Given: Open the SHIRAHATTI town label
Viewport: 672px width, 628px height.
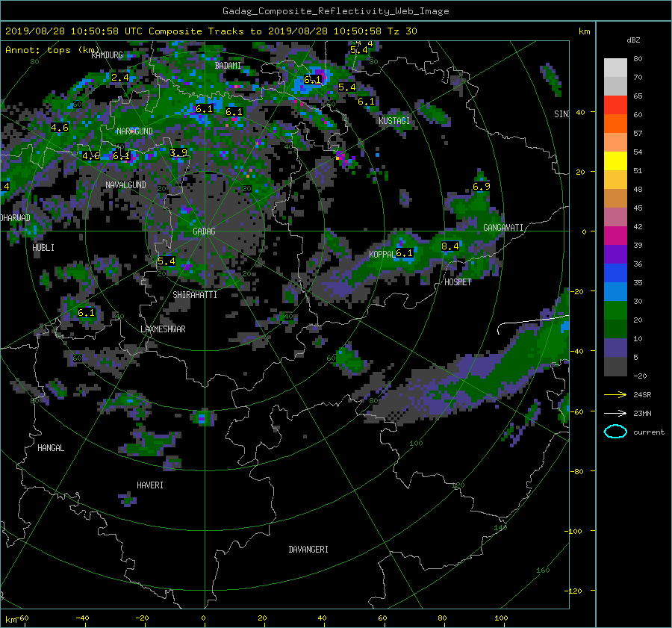Looking at the screenshot, I should [x=195, y=295].
